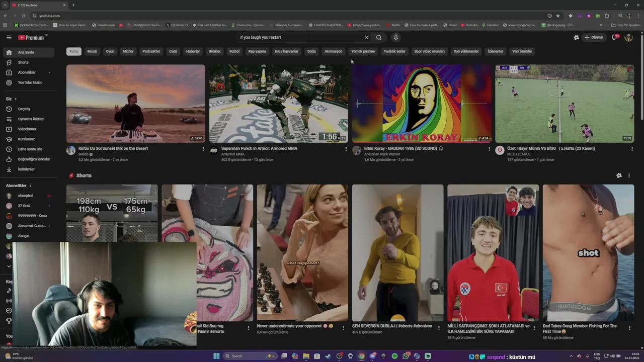Image resolution: width=644 pixels, height=362 pixels.
Task: Clear the search box with the X
Action: pyautogui.click(x=367, y=37)
